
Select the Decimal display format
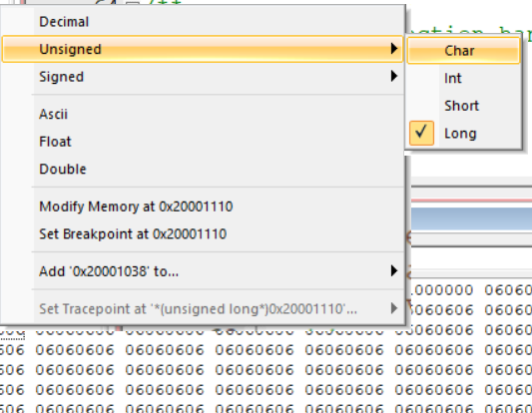click(x=203, y=22)
